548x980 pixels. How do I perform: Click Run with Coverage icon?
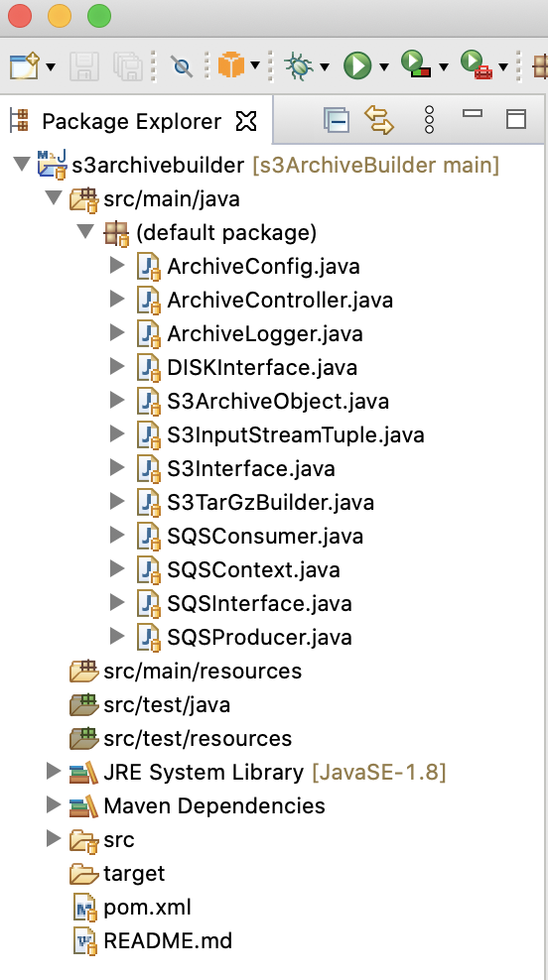(416, 65)
